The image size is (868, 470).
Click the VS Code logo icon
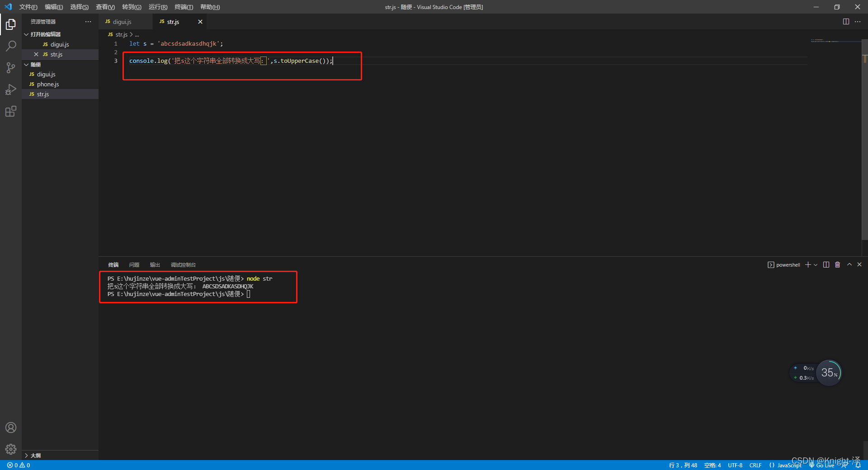(8, 7)
